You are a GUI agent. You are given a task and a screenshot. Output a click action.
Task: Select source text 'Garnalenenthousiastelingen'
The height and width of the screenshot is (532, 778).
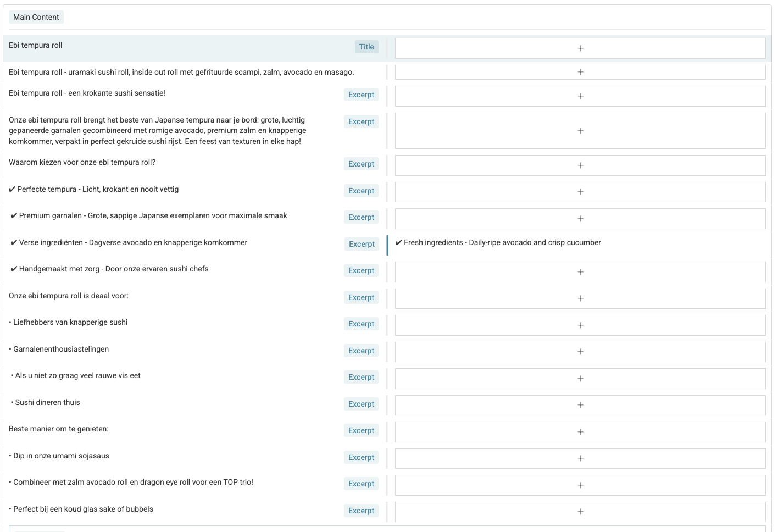point(59,349)
